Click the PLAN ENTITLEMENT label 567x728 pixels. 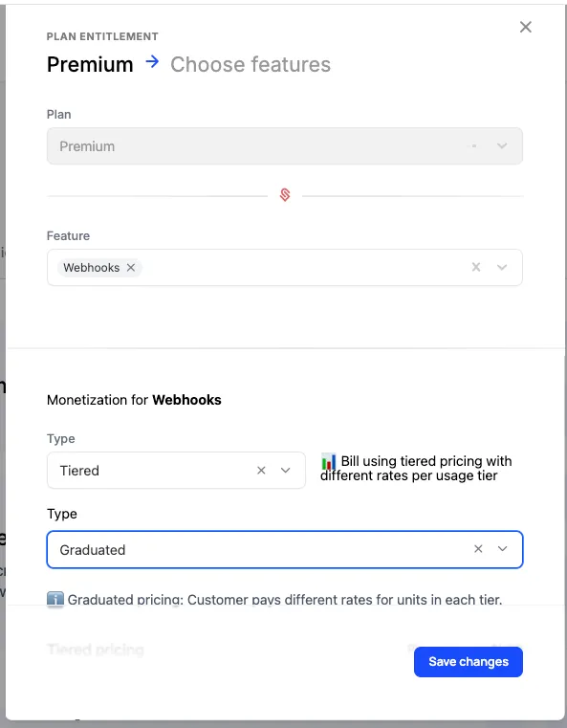click(102, 36)
